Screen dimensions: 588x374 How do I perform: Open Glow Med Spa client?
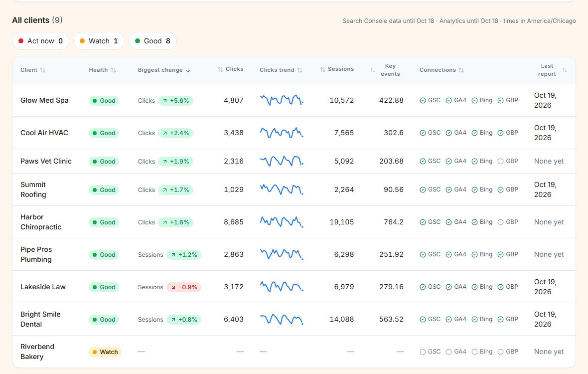(x=44, y=101)
